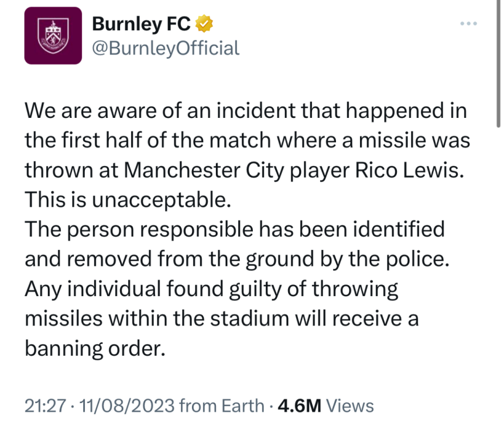Image resolution: width=504 pixels, height=427 pixels.
Task: Click the line "missiles within the stadium will receive"
Action: pos(222,319)
